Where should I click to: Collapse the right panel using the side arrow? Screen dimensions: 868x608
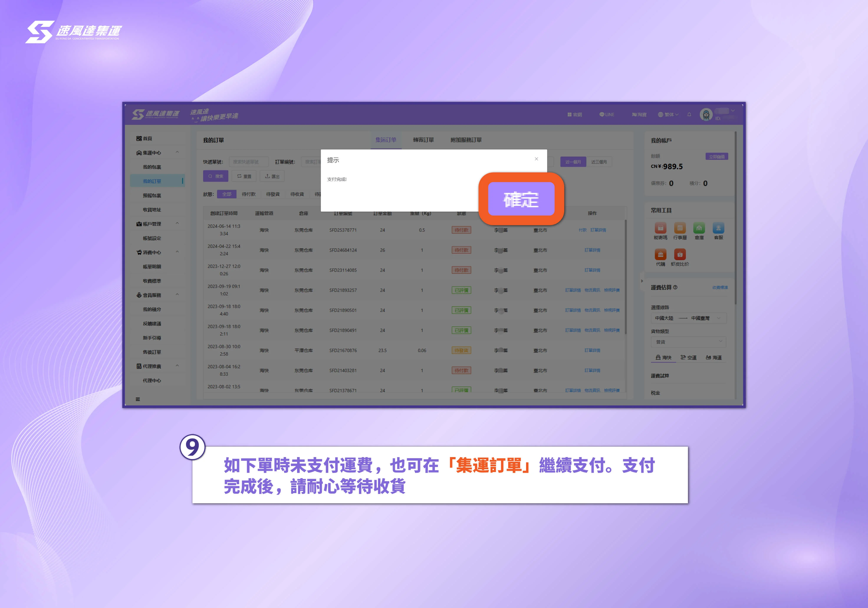tap(642, 281)
